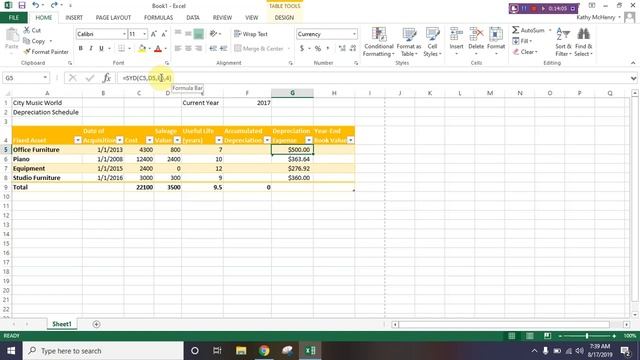Click the Paste clipboard icon

[12, 36]
